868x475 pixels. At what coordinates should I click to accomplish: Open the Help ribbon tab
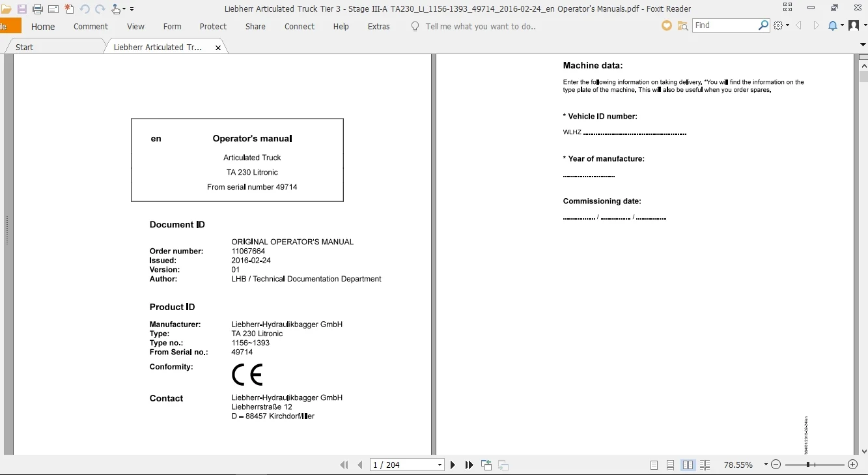pyautogui.click(x=341, y=27)
